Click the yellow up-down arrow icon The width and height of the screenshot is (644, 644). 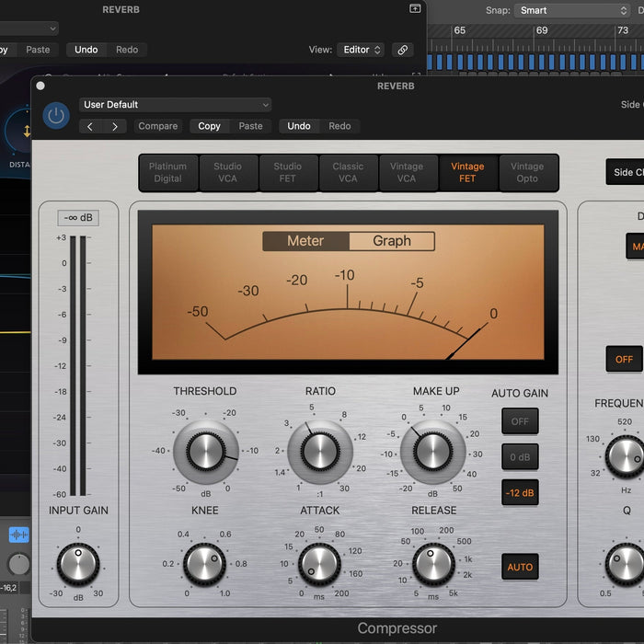click(x=27, y=132)
